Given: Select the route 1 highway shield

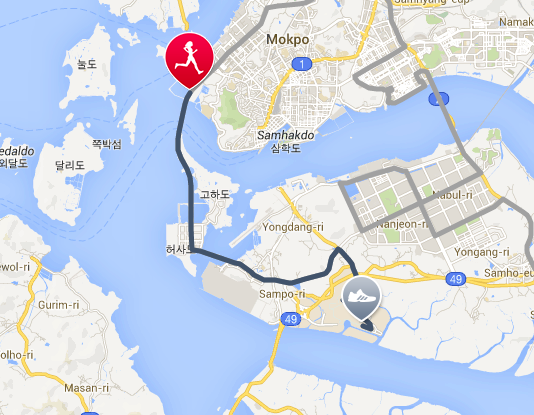Looking at the screenshot, I should 302,64.
